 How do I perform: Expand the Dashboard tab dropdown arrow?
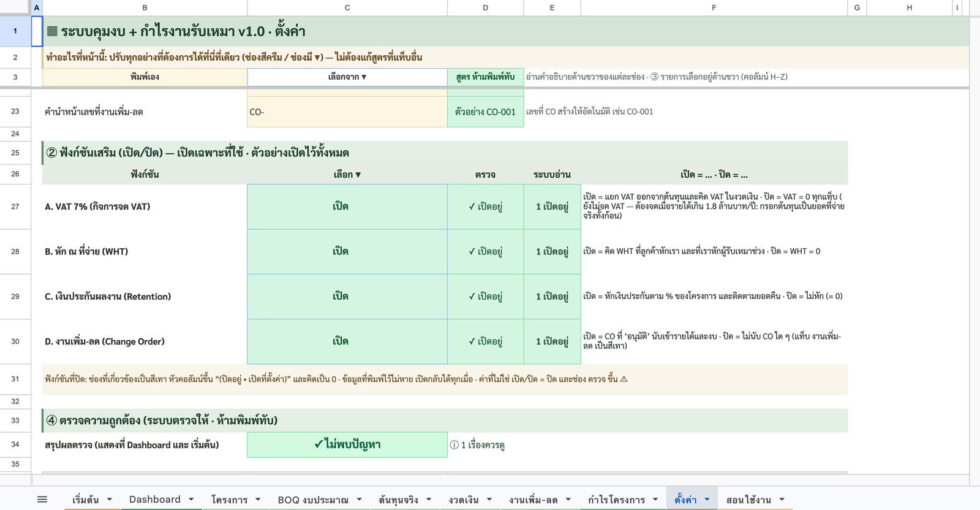pyautogui.click(x=191, y=500)
